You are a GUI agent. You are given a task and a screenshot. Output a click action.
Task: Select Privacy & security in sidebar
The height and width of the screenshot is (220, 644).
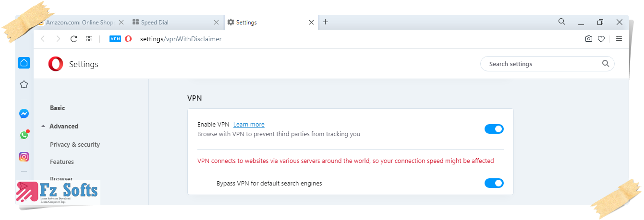click(x=75, y=144)
